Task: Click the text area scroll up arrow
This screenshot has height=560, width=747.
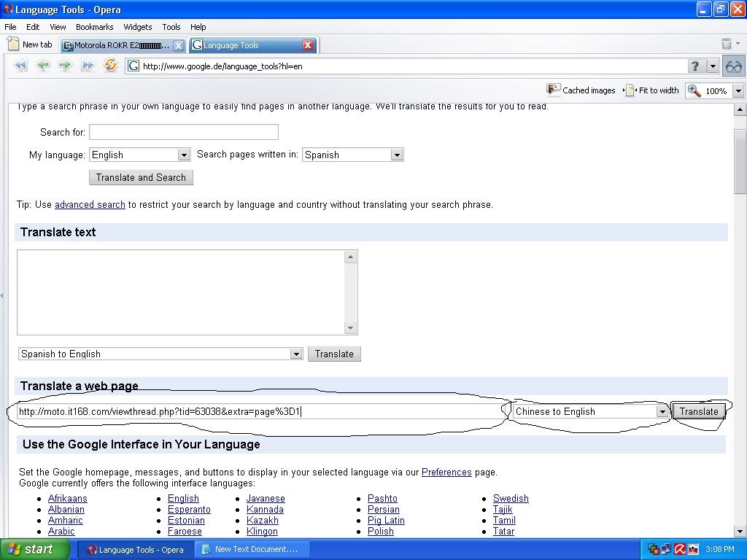Action: point(351,257)
